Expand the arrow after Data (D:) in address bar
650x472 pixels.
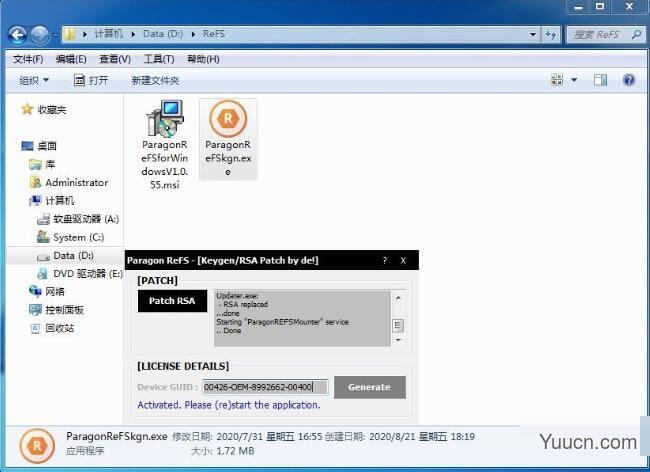[x=193, y=34]
